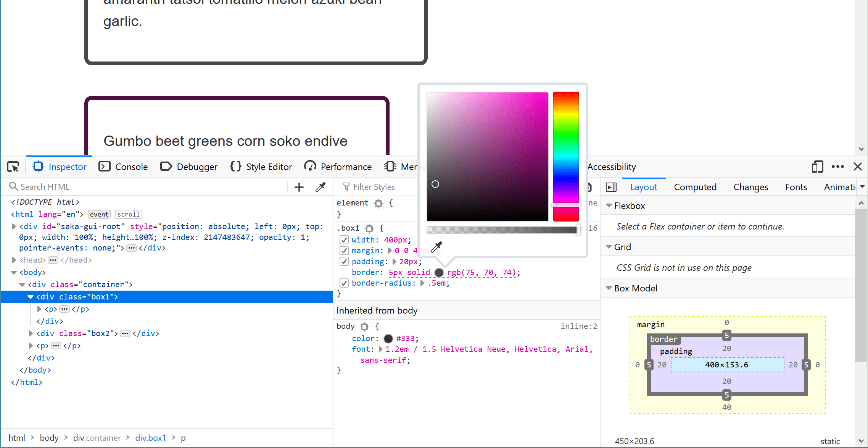Click the border color swatch rgb(75,70,74)
868x448 pixels.
click(440, 272)
